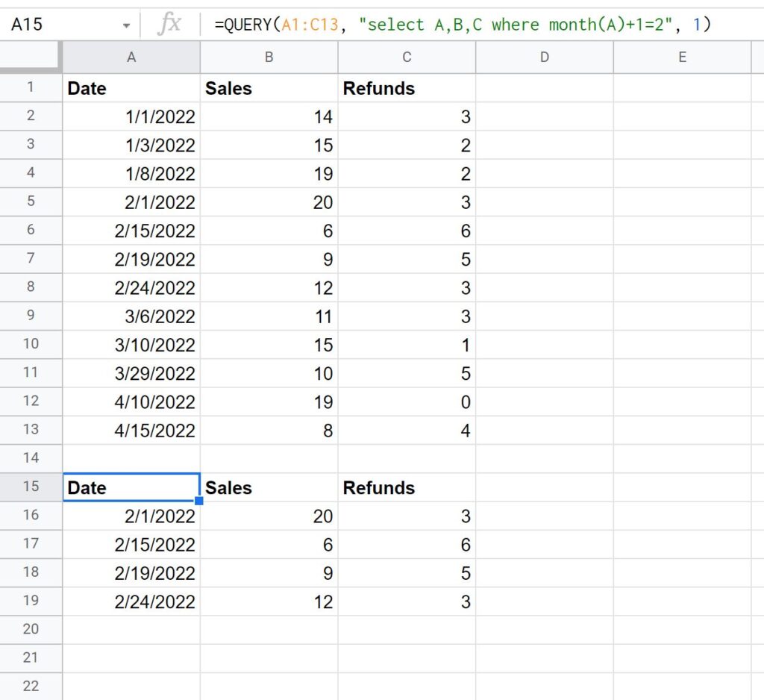Click empty cell A20
This screenshot has width=764, height=700.
(131, 630)
